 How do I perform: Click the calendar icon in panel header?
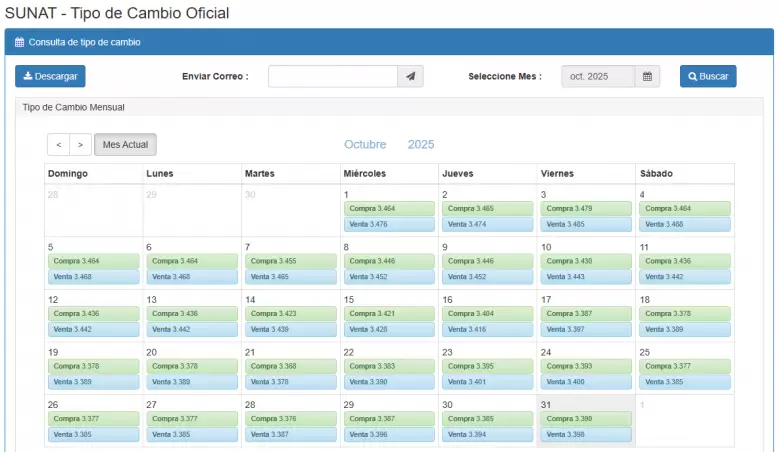click(19, 43)
